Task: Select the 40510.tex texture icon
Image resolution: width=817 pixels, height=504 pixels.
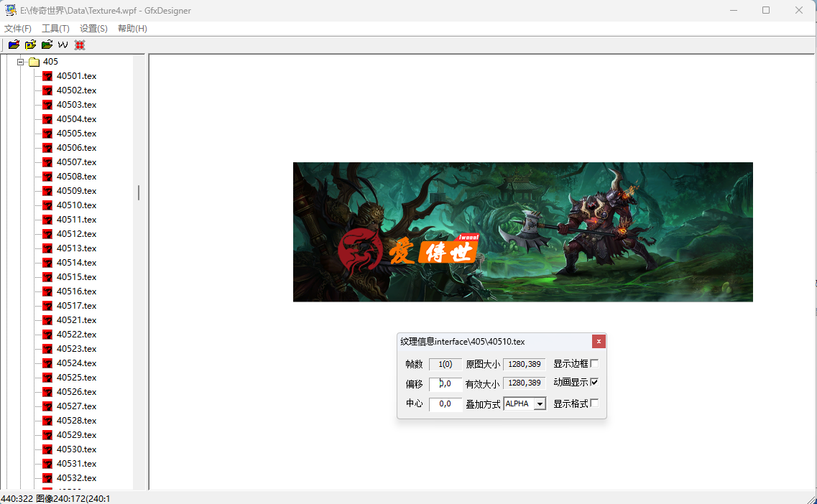Action: [x=47, y=205]
